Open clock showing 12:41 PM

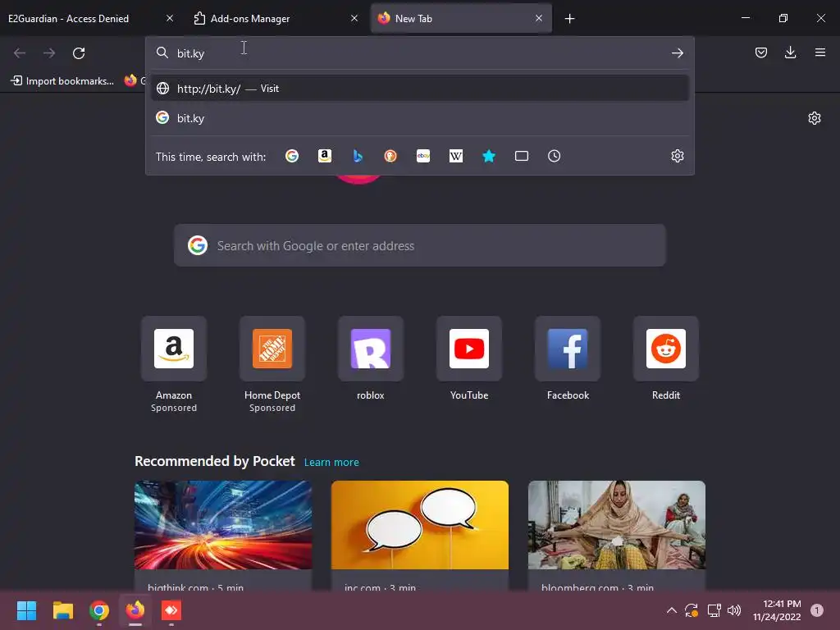(x=777, y=610)
